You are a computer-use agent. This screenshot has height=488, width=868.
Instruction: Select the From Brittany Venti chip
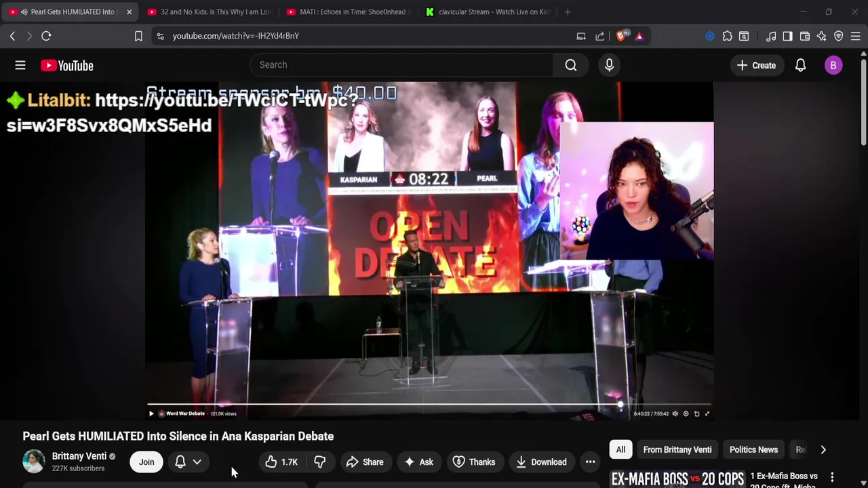tap(677, 449)
